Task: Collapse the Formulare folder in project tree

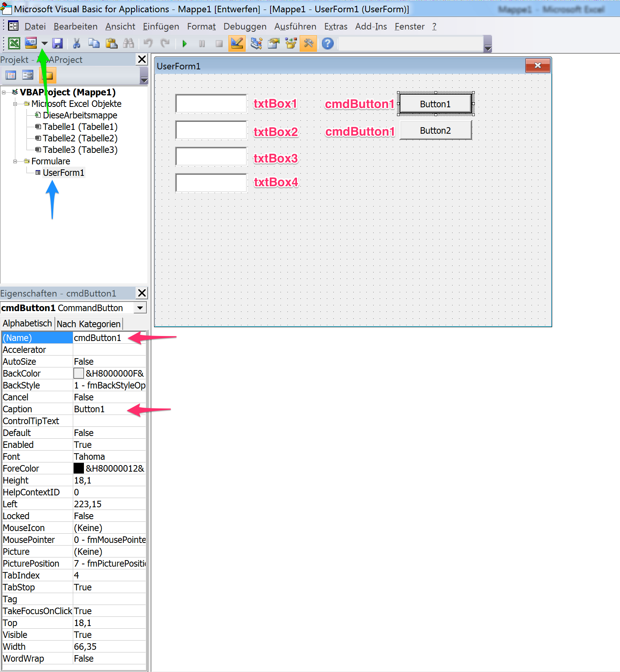Action: [15, 161]
